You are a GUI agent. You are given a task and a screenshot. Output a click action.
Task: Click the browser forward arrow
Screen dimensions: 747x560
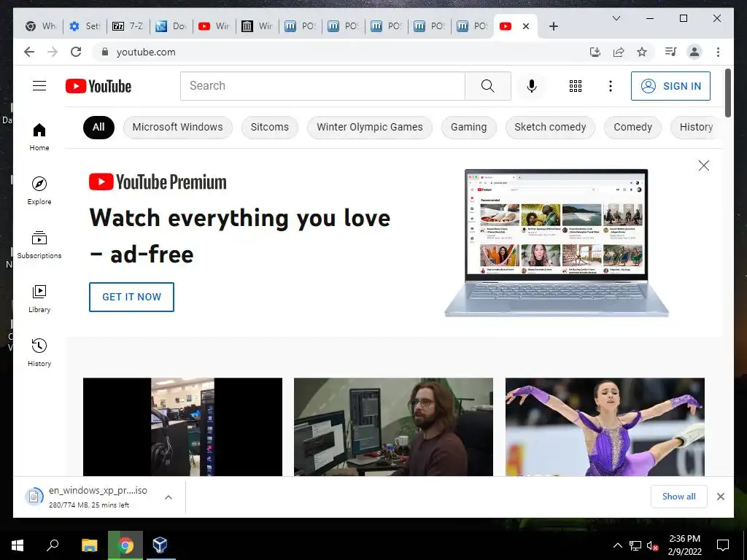pos(53,52)
